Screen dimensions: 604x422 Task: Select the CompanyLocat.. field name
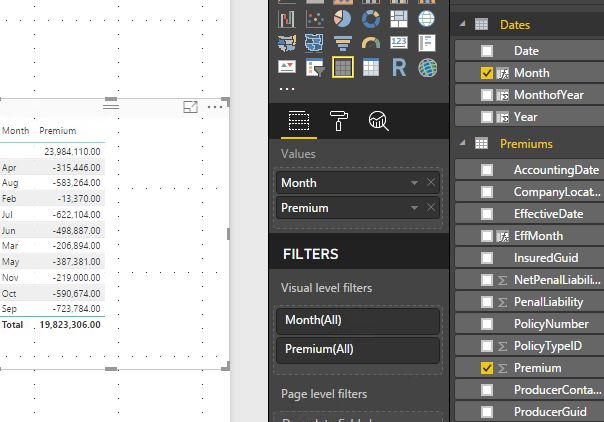point(557,192)
